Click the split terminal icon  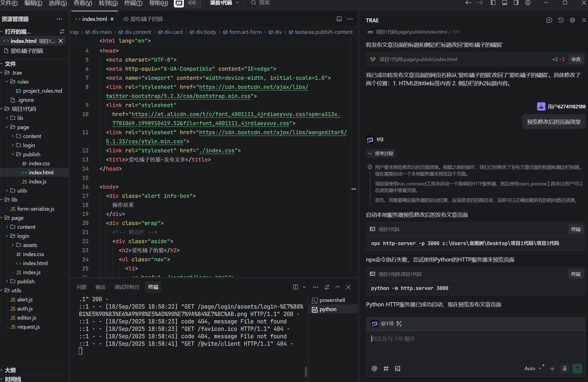click(295, 287)
